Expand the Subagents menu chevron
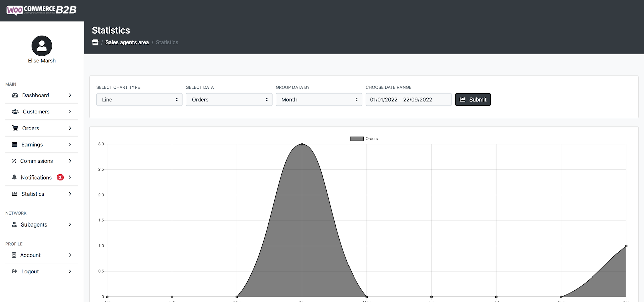644x302 pixels. (x=70, y=224)
